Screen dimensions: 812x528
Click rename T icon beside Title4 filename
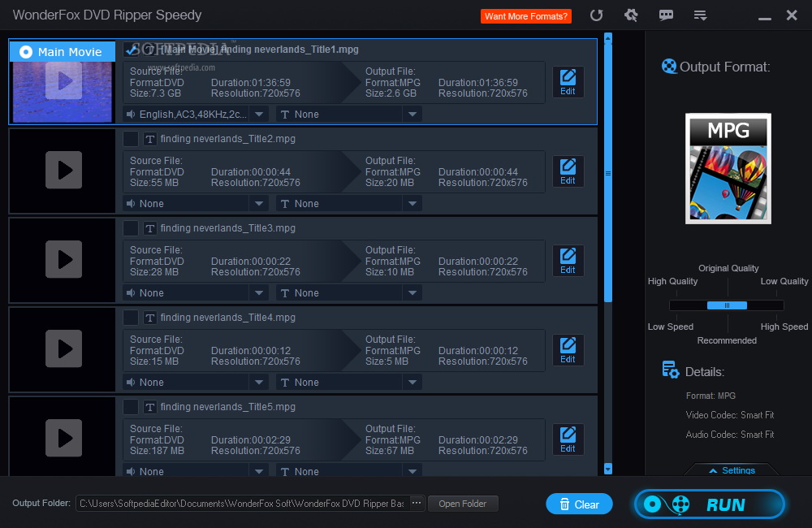(149, 318)
